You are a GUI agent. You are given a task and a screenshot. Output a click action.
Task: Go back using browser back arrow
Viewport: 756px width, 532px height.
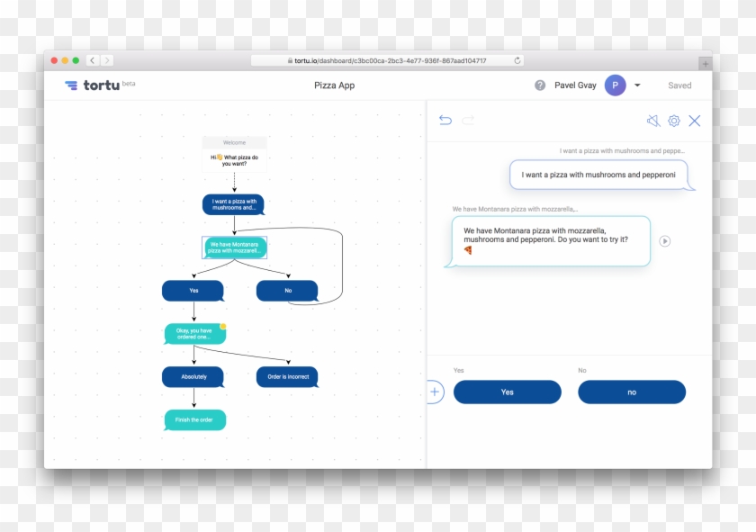(93, 61)
